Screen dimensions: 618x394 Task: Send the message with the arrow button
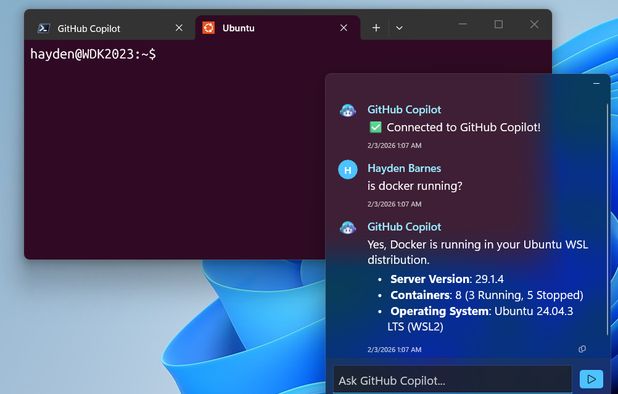click(x=591, y=379)
